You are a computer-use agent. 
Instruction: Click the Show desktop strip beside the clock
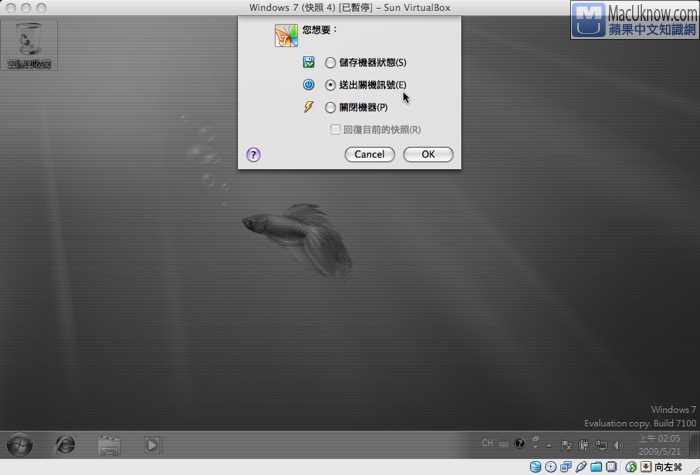click(x=694, y=445)
